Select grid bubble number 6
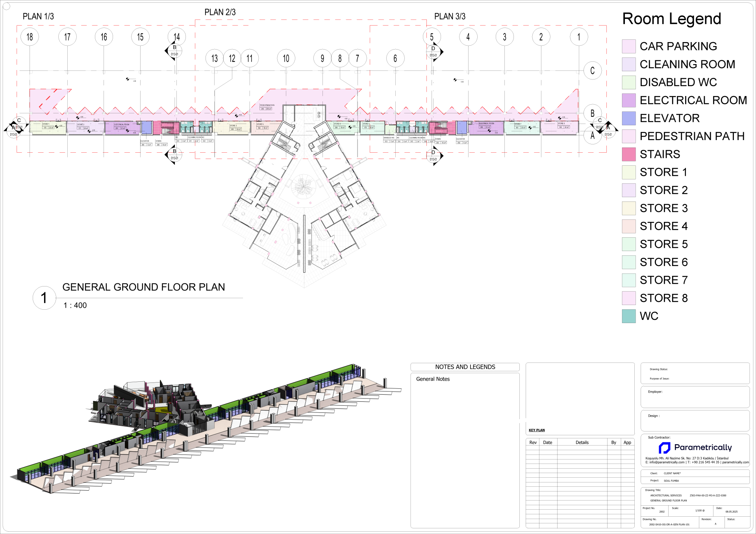The image size is (756, 534). (x=395, y=58)
